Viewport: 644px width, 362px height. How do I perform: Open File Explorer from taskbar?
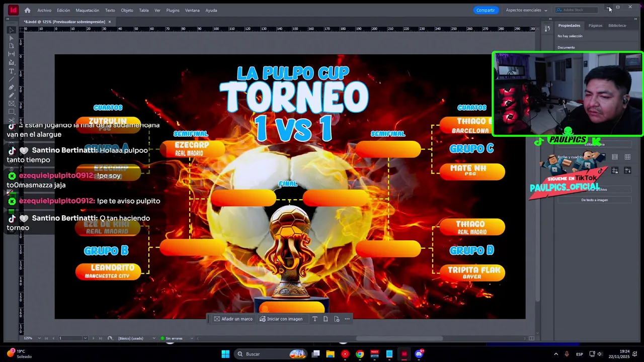coord(330,354)
